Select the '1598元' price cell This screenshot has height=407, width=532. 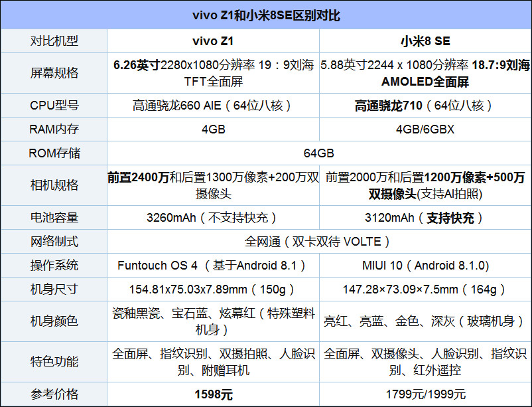pyautogui.click(x=213, y=395)
